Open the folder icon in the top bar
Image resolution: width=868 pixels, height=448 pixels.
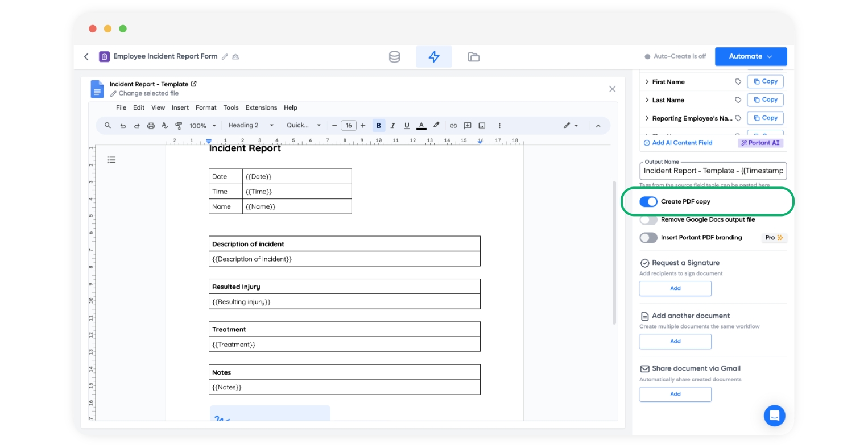coord(473,57)
